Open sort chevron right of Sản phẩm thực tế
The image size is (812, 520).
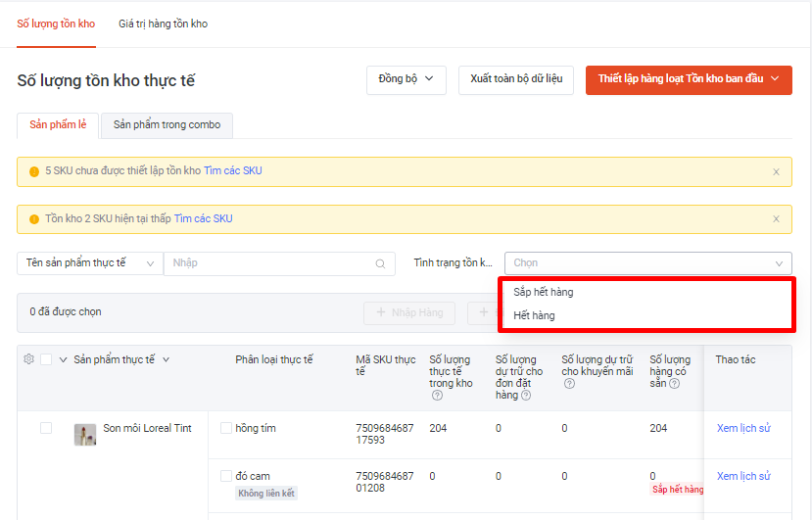click(167, 359)
